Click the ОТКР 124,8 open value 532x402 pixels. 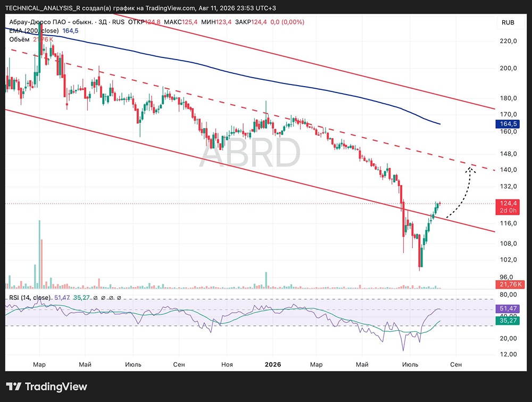click(x=144, y=22)
